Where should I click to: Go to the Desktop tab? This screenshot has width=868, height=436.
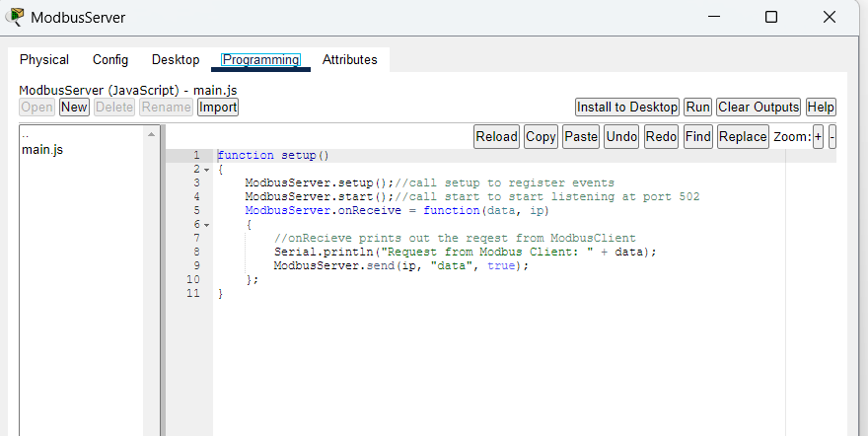point(176,60)
